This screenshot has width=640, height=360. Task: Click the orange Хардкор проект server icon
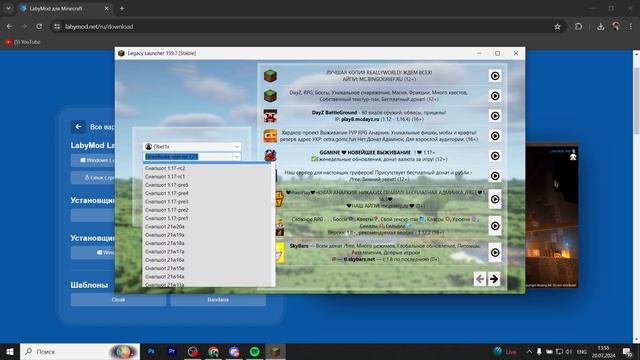[x=270, y=136]
